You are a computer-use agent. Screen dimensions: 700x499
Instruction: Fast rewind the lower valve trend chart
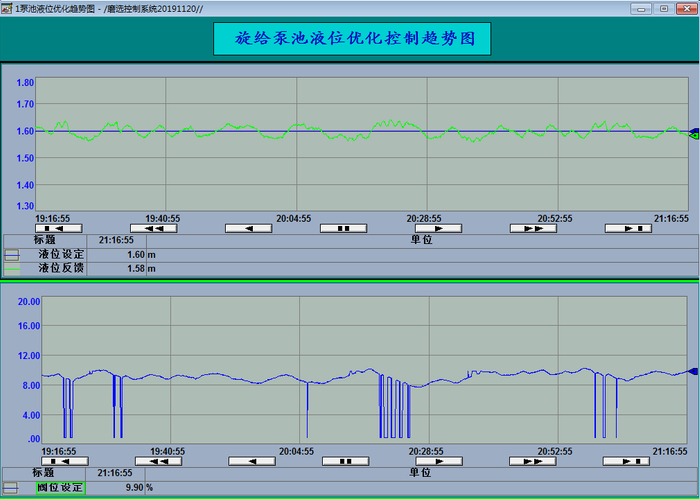[x=158, y=461]
